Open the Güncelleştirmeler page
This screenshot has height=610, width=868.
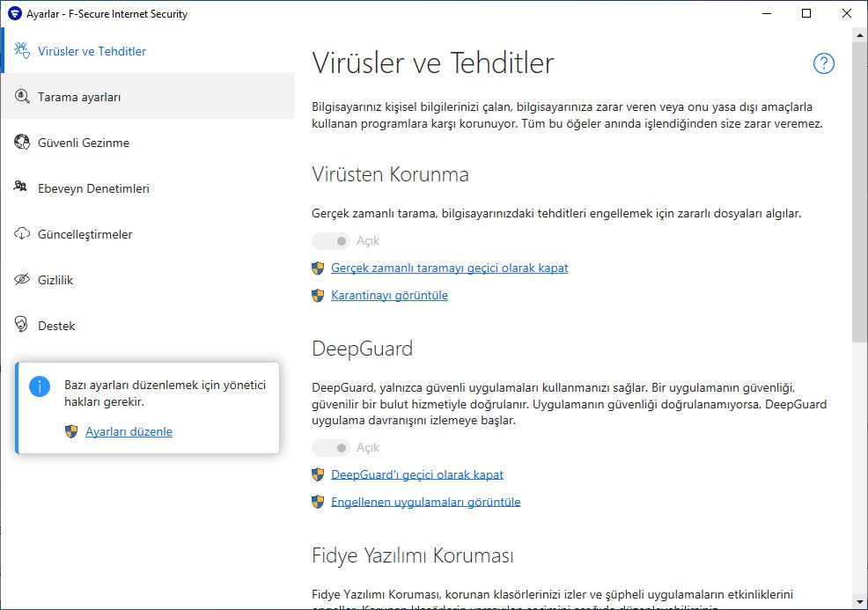pyautogui.click(x=147, y=234)
